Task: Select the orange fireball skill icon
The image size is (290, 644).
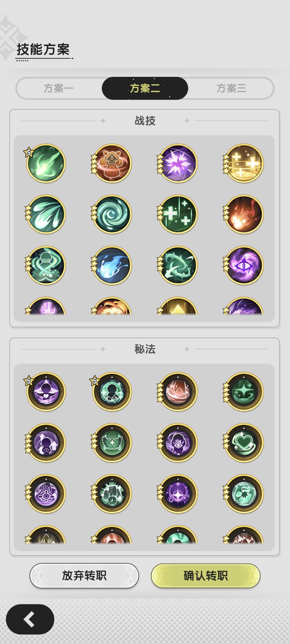Action: (x=244, y=214)
